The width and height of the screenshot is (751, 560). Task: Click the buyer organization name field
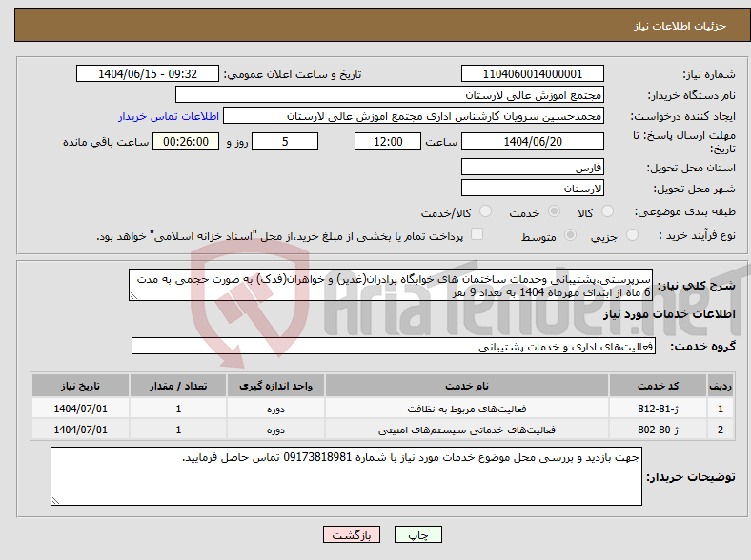[x=390, y=95]
